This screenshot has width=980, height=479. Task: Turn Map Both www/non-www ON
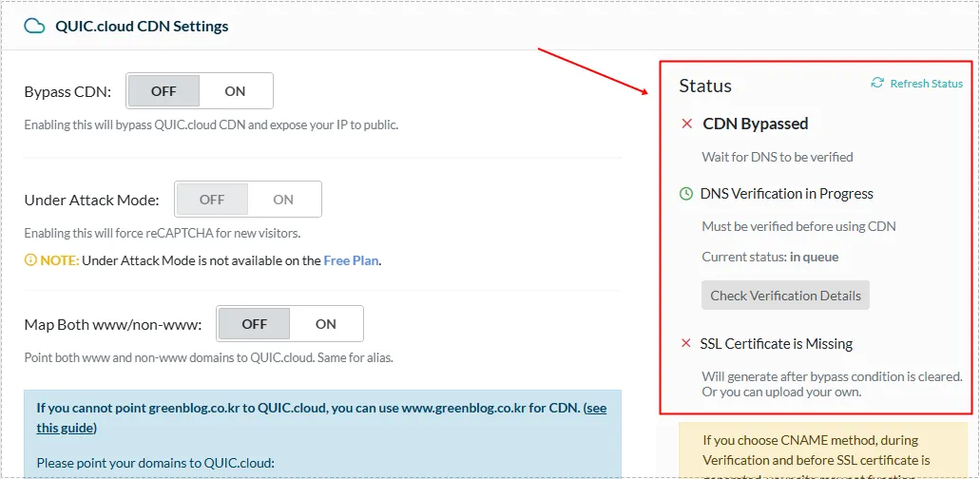(x=326, y=324)
